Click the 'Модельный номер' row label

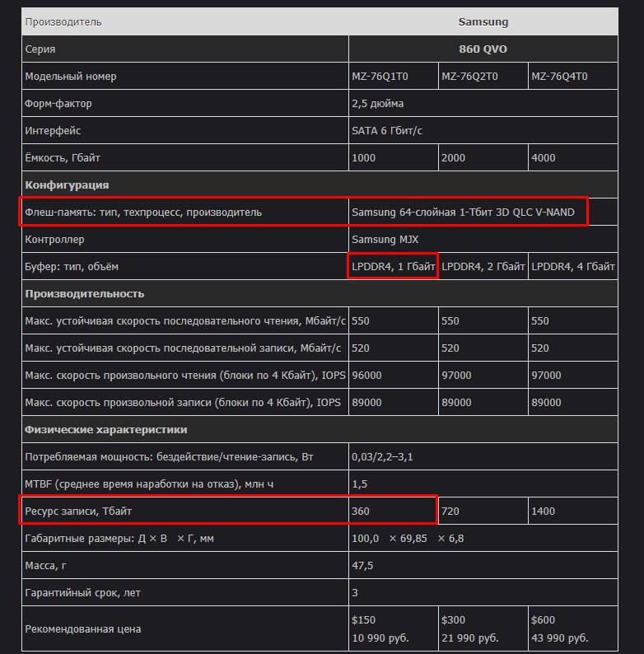pyautogui.click(x=71, y=77)
